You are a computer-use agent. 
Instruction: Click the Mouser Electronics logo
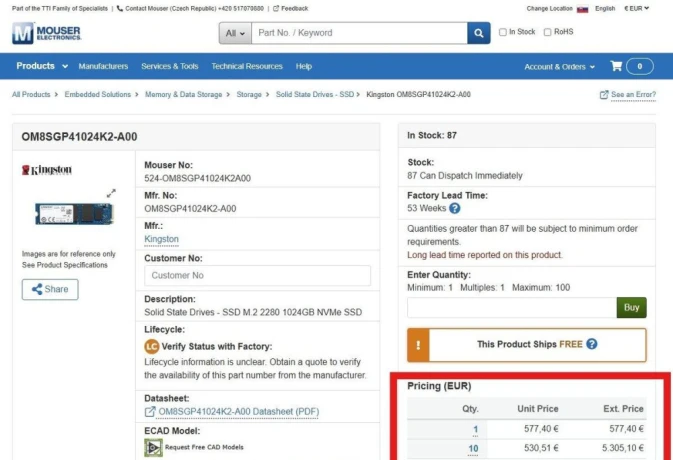click(x=46, y=33)
